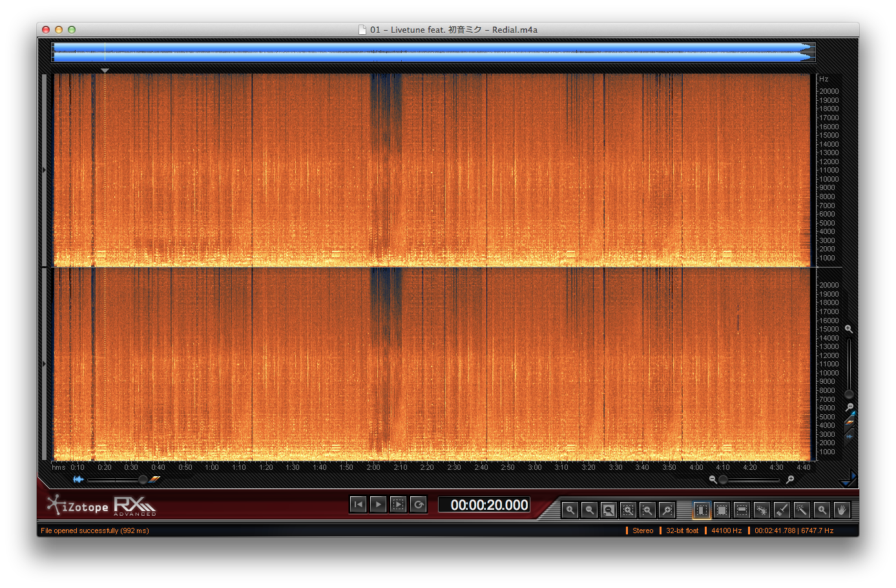
Task: Click the vertical frequency zoom slider knob
Action: (849, 394)
